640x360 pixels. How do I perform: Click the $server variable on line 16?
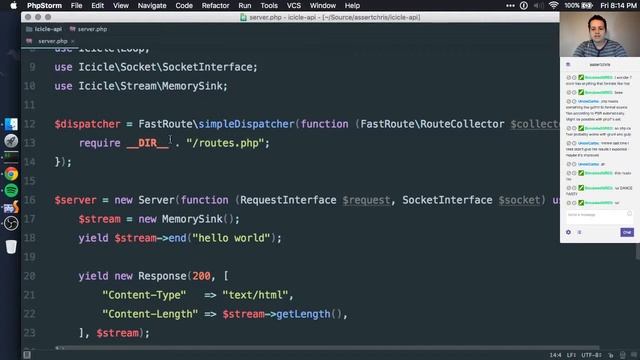click(76, 200)
